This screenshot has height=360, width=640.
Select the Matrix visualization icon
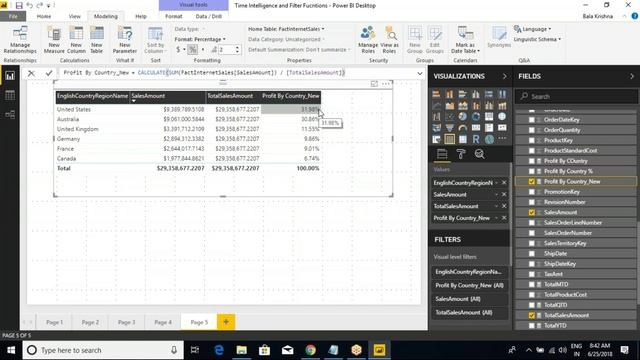point(462,139)
